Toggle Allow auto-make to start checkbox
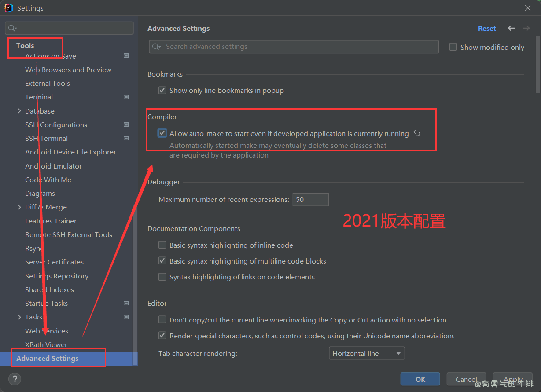 point(162,133)
